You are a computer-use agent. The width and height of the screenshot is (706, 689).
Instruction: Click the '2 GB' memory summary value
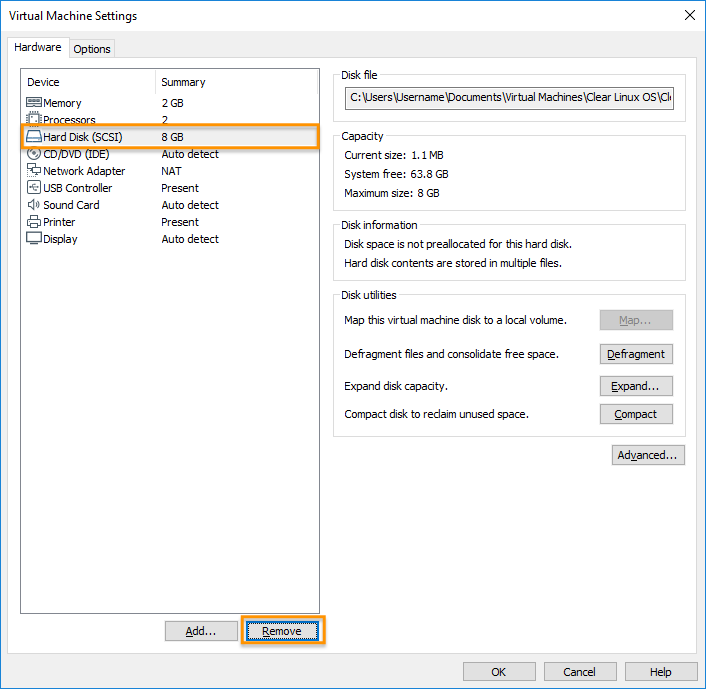172,103
